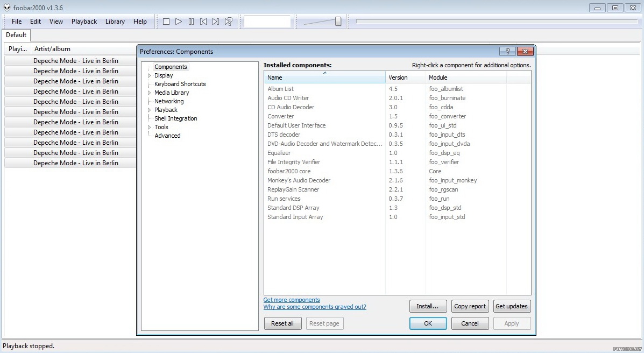Click the Copy report button
644x353 pixels.
(470, 306)
